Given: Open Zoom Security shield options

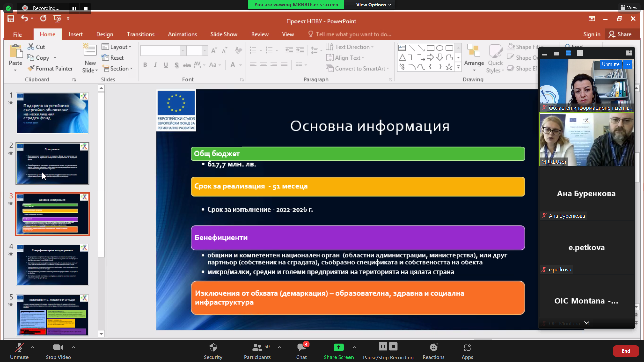Looking at the screenshot, I should coord(213,351).
